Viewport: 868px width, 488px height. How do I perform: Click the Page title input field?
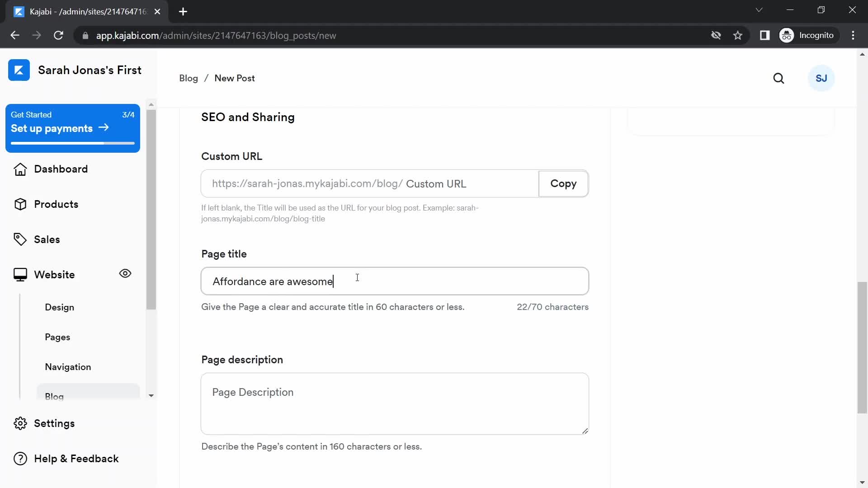395,281
